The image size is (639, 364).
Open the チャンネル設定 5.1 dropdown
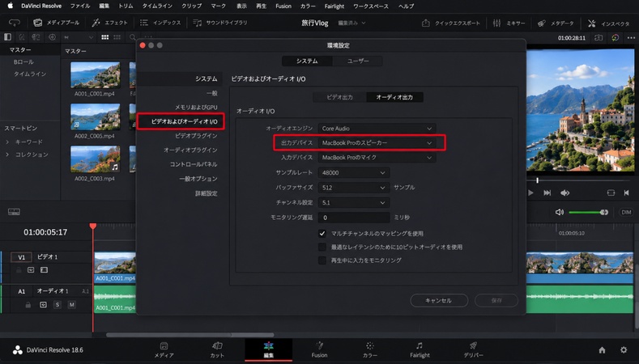[x=354, y=202]
